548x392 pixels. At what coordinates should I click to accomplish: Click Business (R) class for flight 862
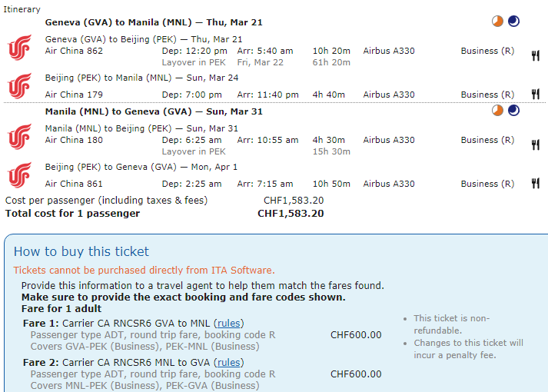click(487, 51)
